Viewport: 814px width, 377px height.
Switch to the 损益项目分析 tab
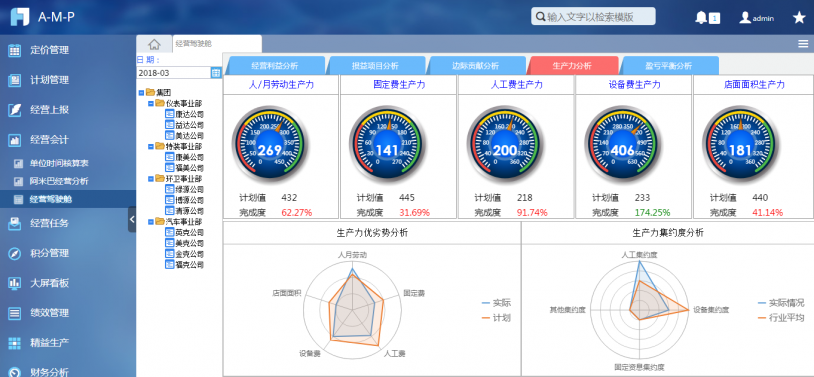[375, 66]
